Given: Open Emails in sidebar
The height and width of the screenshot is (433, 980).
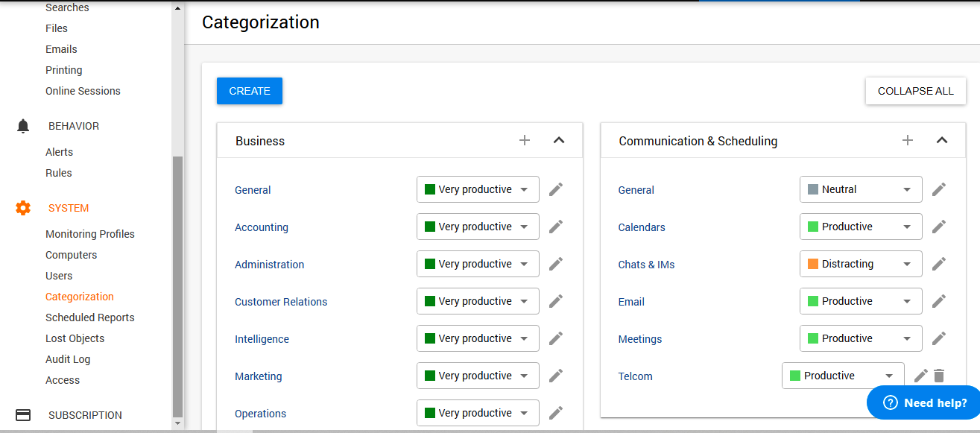Looking at the screenshot, I should coord(61,49).
